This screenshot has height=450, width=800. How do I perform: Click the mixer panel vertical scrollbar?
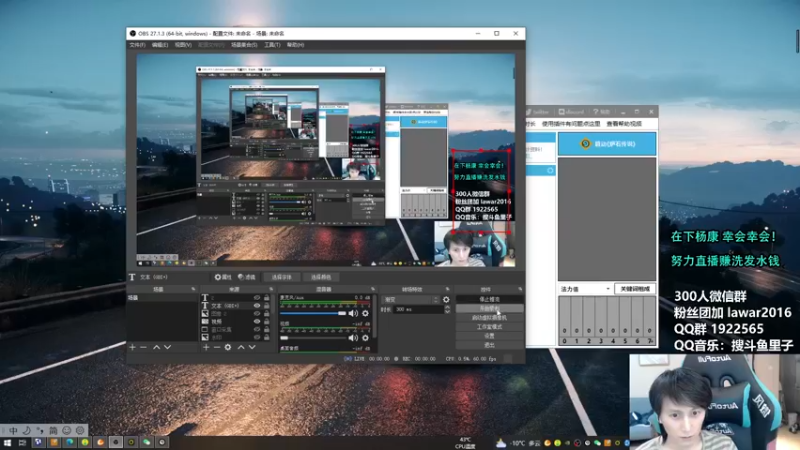click(375, 316)
